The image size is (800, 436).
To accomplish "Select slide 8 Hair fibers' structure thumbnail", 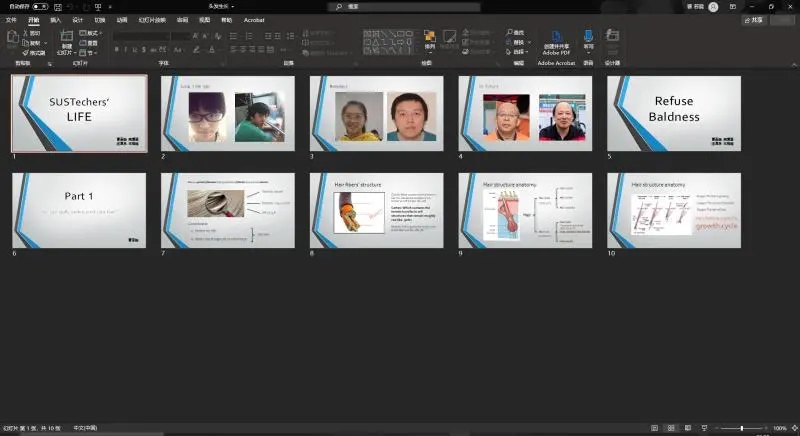I will (x=377, y=210).
